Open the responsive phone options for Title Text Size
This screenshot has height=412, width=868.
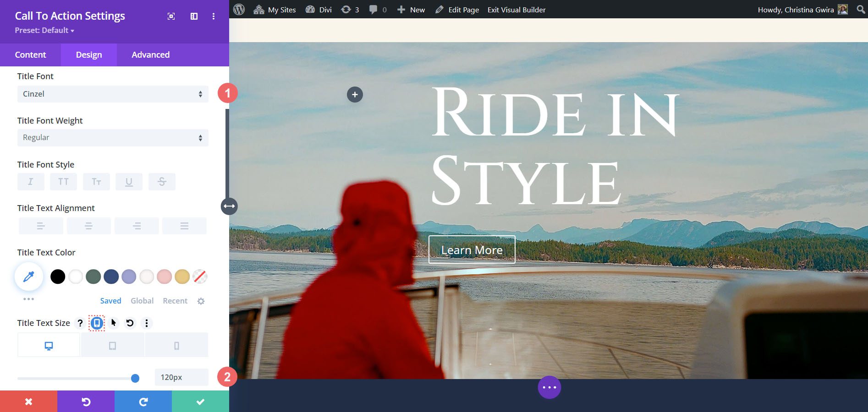click(x=96, y=323)
